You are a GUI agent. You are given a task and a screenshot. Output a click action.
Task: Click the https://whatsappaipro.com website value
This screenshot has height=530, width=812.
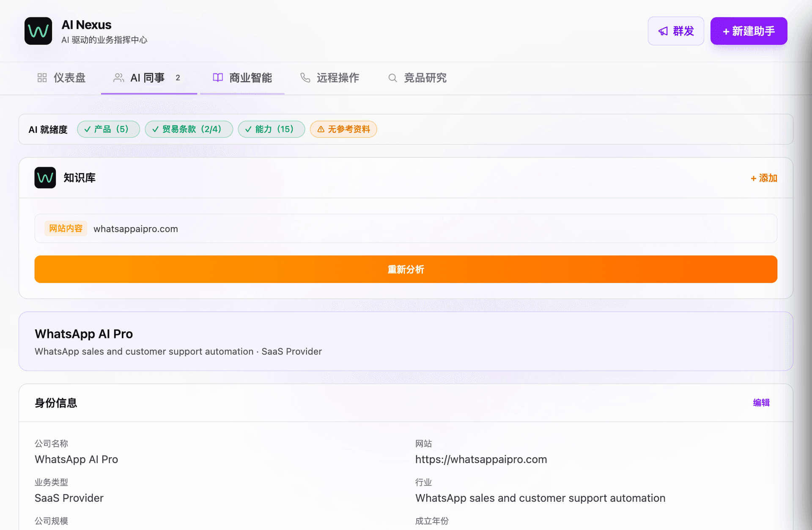click(x=481, y=459)
